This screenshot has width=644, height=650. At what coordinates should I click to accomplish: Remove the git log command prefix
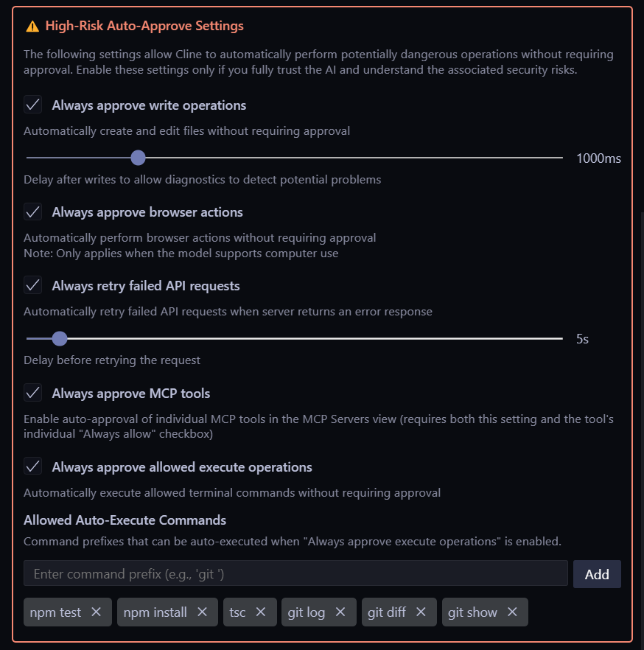[x=340, y=612]
